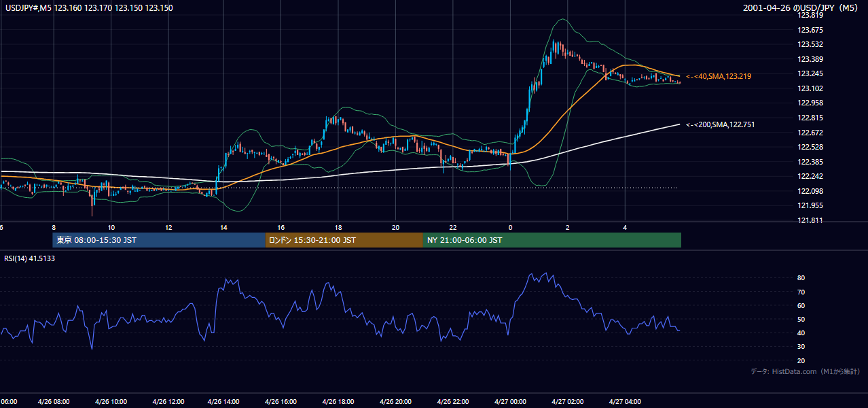Click the Tokyo 08:00-15:30 JST session bar
The height and width of the screenshot is (408, 868).
pos(159,240)
